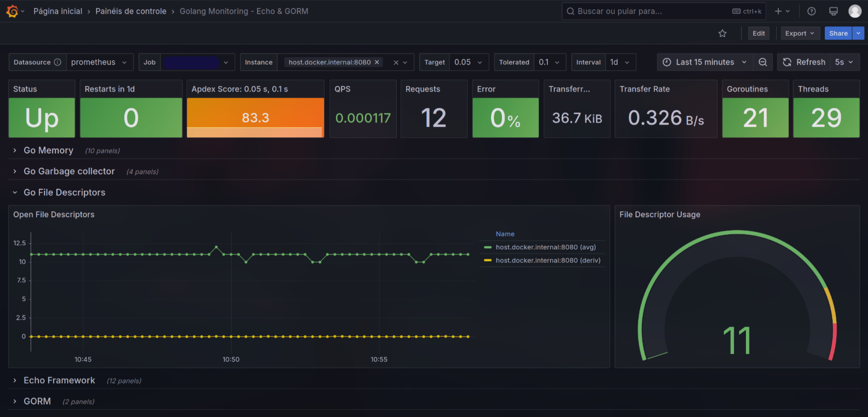Open the Instance dropdown arrow
The height and width of the screenshot is (417, 868).
405,62
